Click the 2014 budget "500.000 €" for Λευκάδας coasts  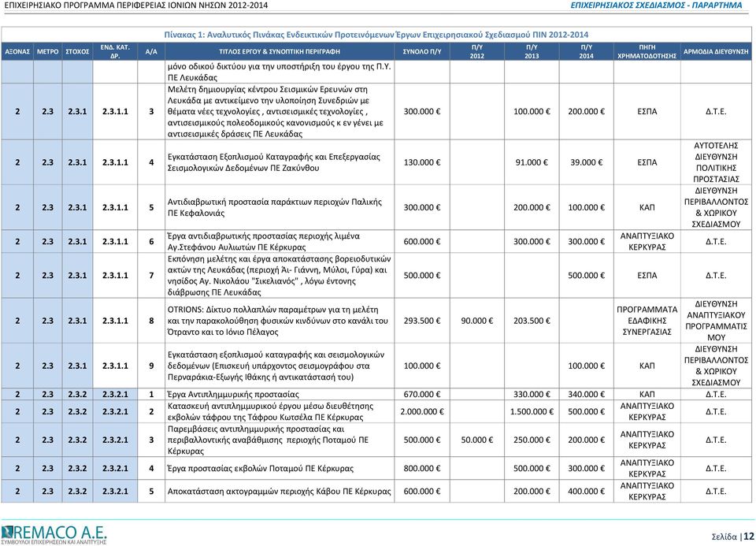tap(586, 276)
